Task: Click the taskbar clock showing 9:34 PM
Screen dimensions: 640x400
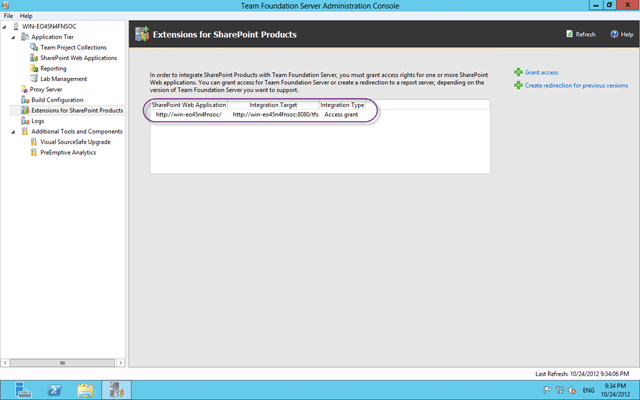Action: click(615, 390)
